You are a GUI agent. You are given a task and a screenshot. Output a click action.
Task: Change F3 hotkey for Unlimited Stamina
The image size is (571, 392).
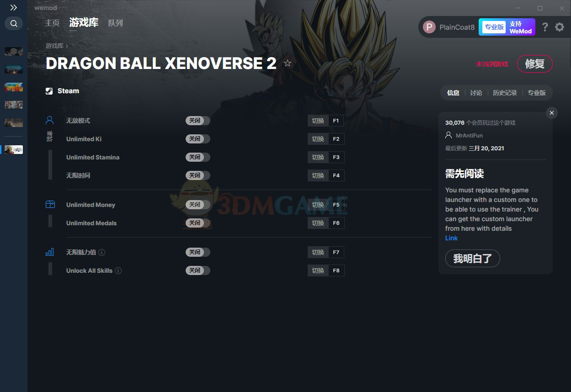(x=326, y=157)
